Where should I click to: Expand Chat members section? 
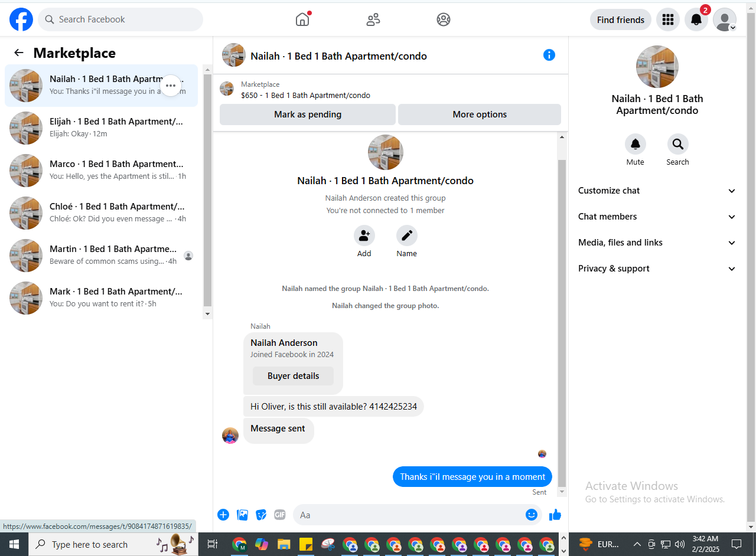(x=657, y=217)
